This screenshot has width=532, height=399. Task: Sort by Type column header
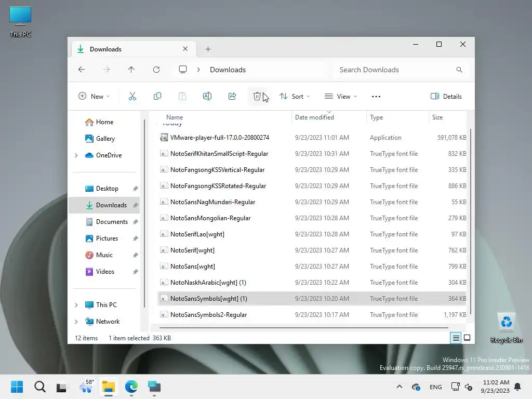coord(376,117)
